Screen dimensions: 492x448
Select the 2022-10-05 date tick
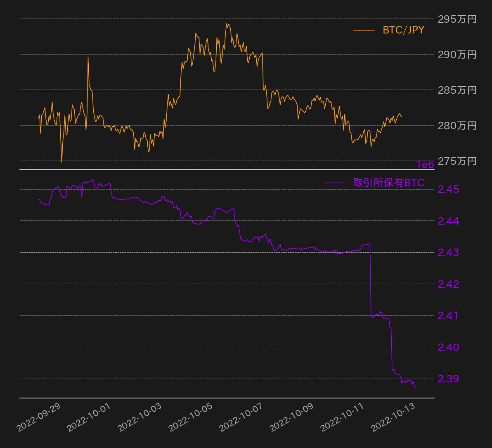[191, 417]
